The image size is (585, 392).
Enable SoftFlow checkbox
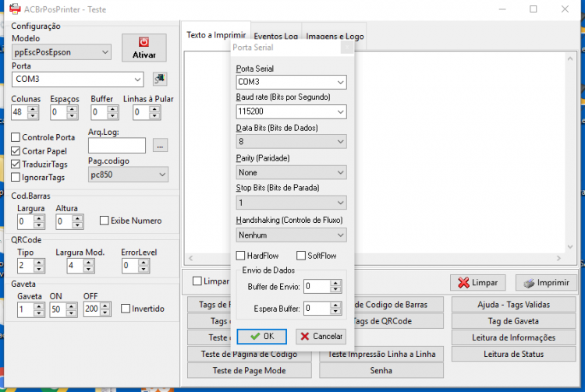(301, 256)
